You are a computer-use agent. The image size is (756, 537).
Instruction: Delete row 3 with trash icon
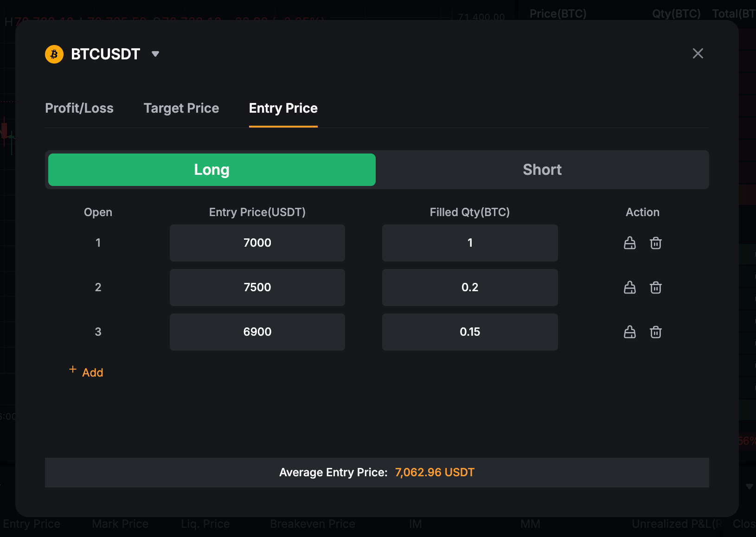tap(655, 332)
